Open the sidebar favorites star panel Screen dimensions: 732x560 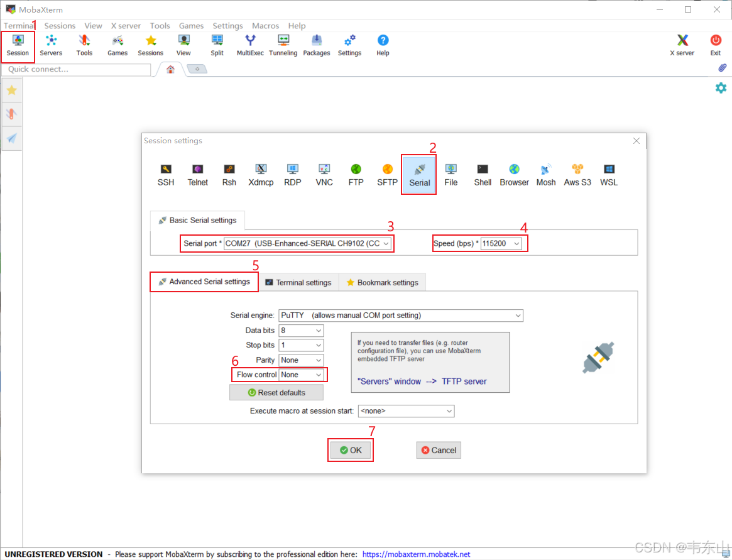coord(12,90)
